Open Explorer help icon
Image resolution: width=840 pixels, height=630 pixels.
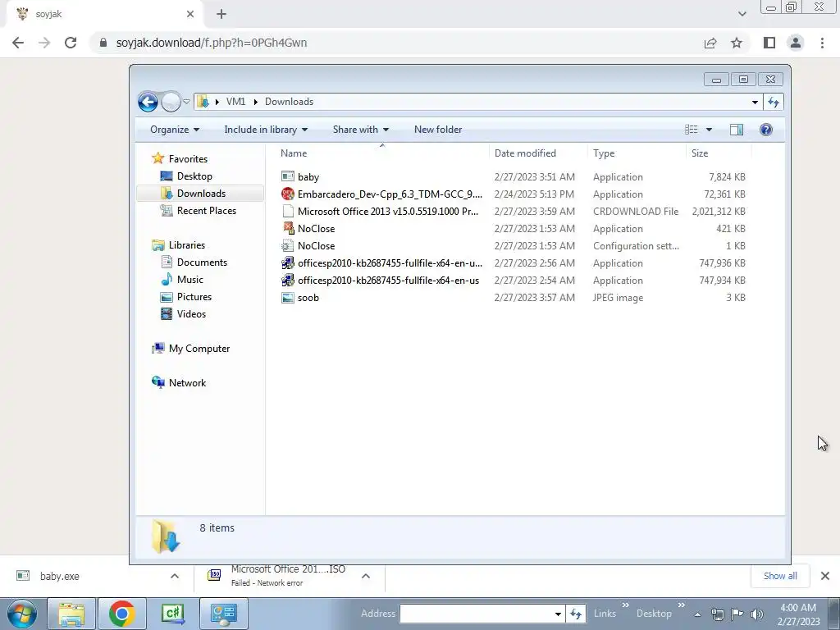click(x=766, y=130)
